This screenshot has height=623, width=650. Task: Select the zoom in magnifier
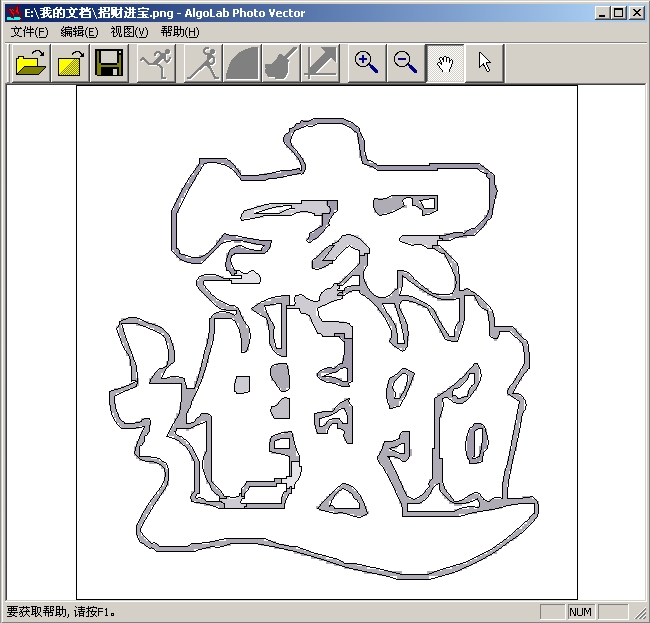point(367,64)
